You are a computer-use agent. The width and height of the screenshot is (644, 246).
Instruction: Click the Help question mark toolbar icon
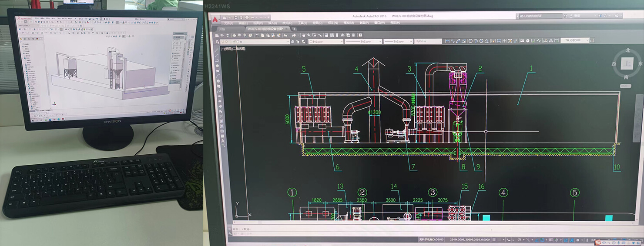click(x=360, y=35)
